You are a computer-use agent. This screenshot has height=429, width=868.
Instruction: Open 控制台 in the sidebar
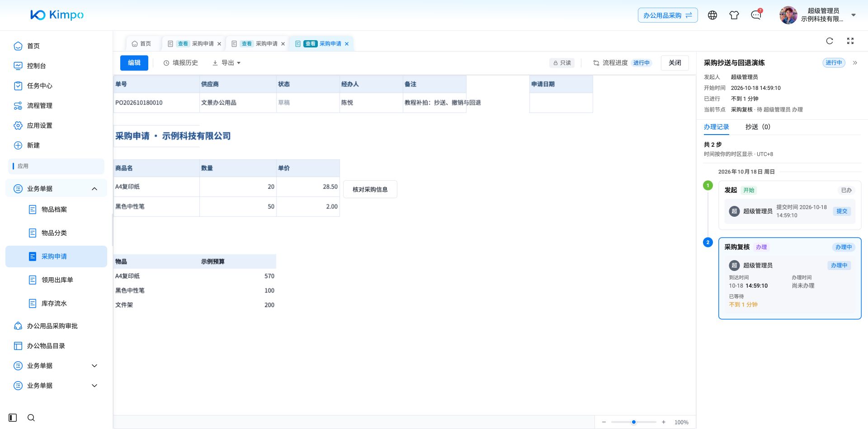[56, 66]
